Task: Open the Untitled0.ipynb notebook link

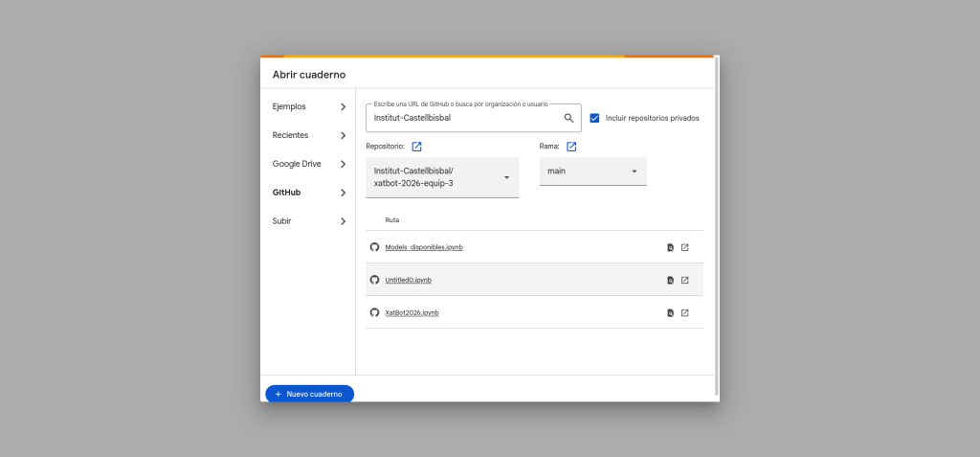Action: tap(408, 280)
